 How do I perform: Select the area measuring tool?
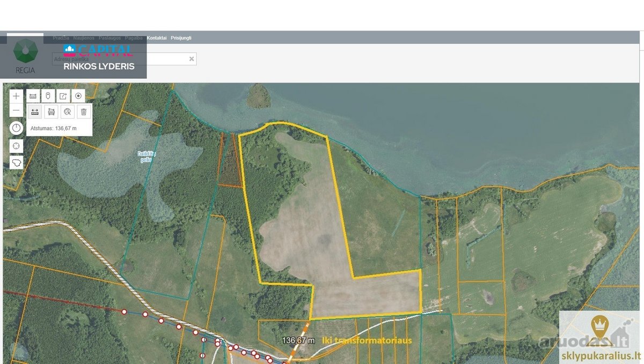pyautogui.click(x=51, y=112)
